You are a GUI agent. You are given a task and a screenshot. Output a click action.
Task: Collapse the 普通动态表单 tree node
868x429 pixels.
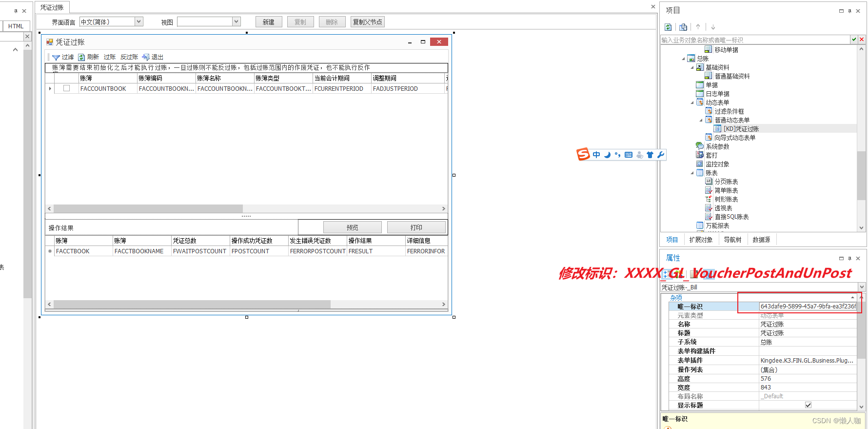[x=701, y=120]
